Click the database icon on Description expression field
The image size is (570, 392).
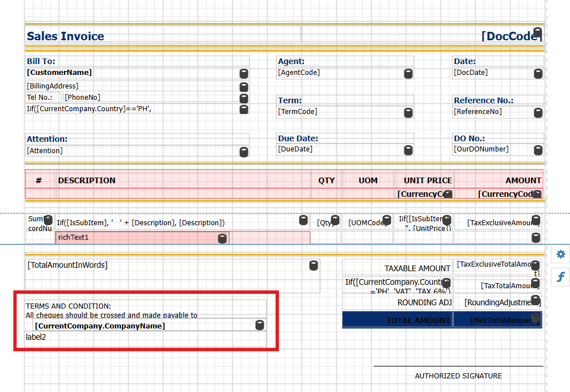[x=303, y=220]
